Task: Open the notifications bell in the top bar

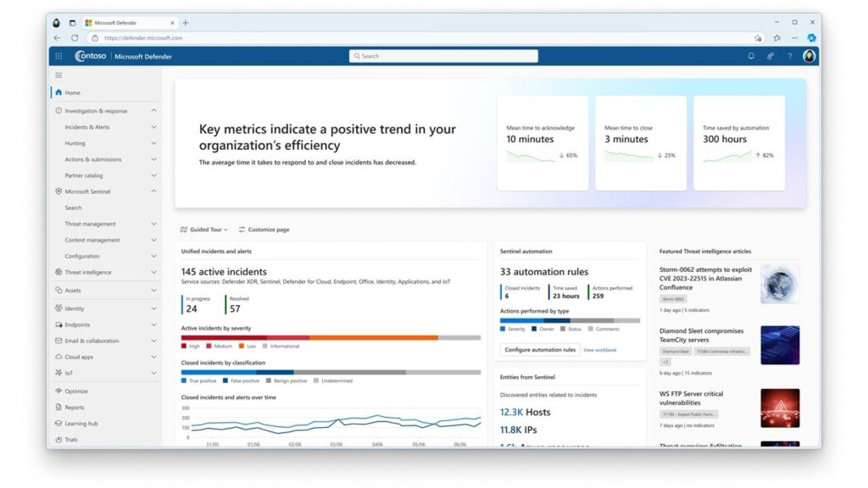Action: pos(753,55)
